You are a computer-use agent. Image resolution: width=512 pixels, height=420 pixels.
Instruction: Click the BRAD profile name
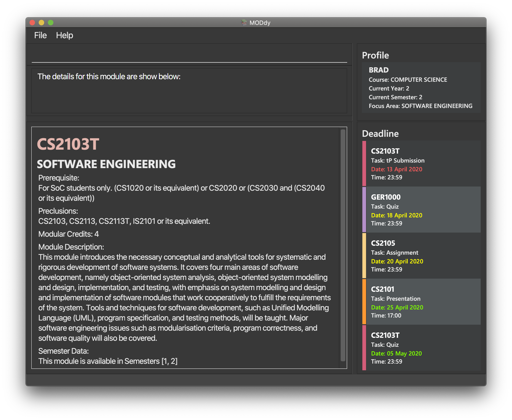tap(378, 70)
